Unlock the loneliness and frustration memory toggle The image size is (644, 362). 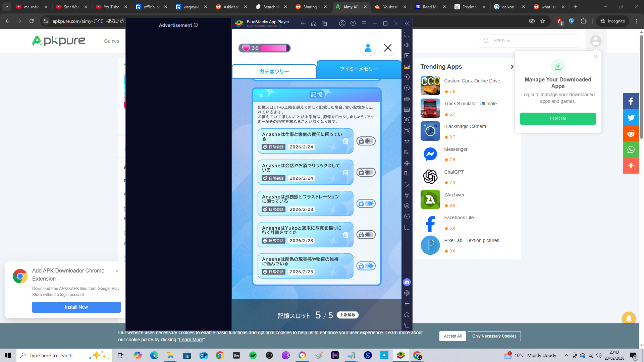(366, 203)
